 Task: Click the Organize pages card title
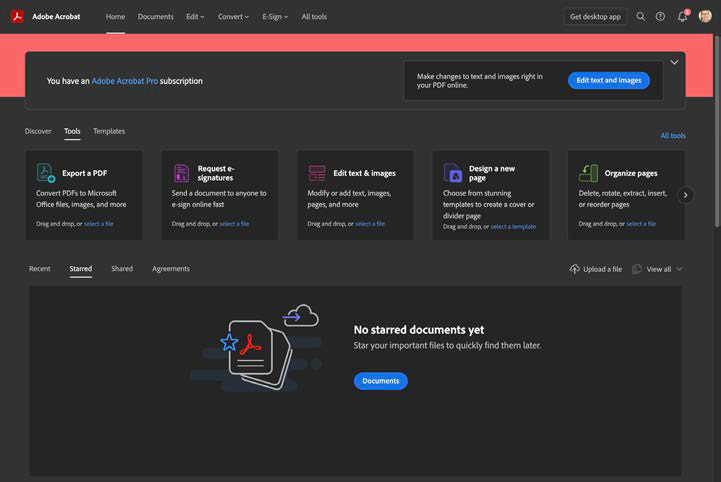(x=631, y=173)
